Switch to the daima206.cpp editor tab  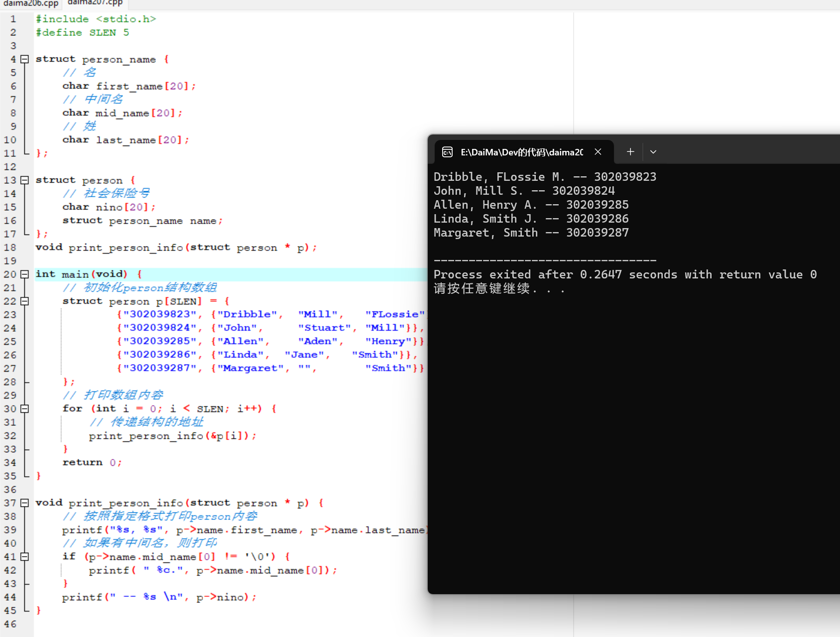point(31,3)
